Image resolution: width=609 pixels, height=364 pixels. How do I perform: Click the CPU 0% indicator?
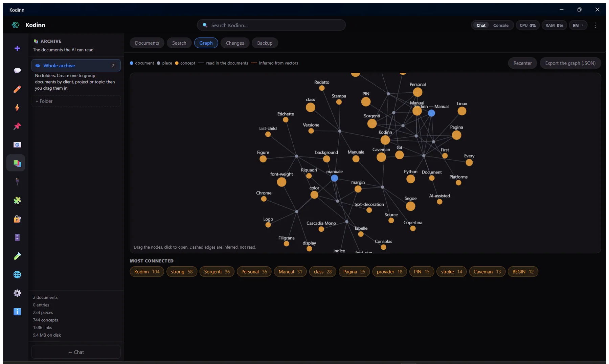(x=527, y=25)
